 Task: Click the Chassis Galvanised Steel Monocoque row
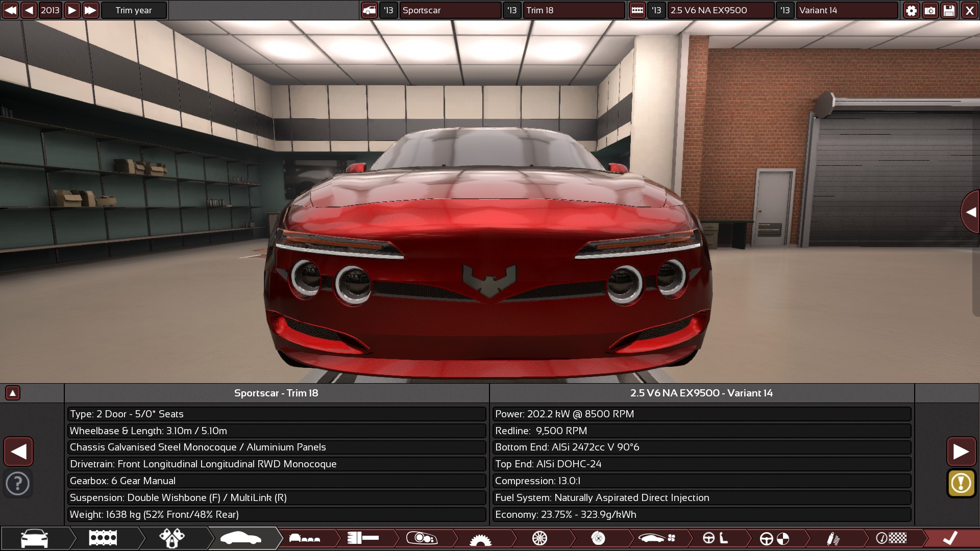coord(276,447)
